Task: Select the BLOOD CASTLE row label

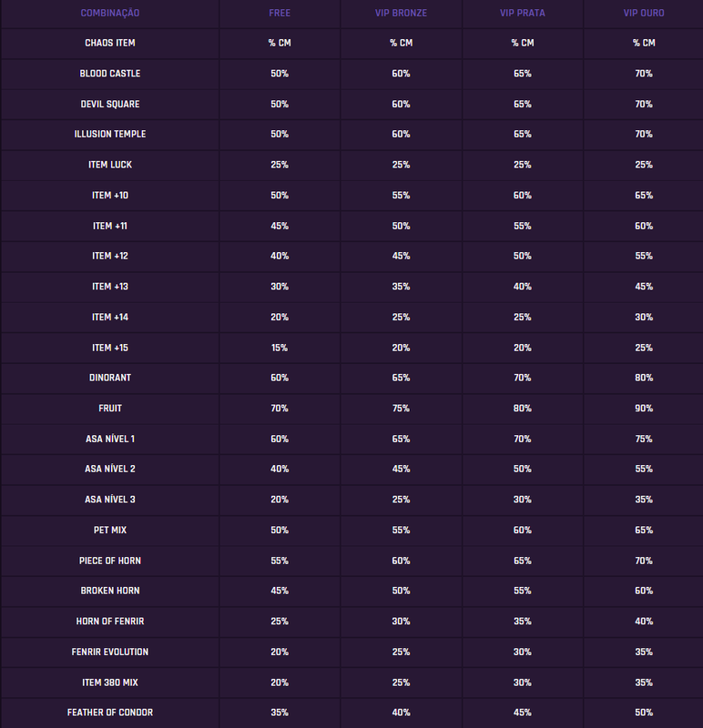Action: coord(110,74)
